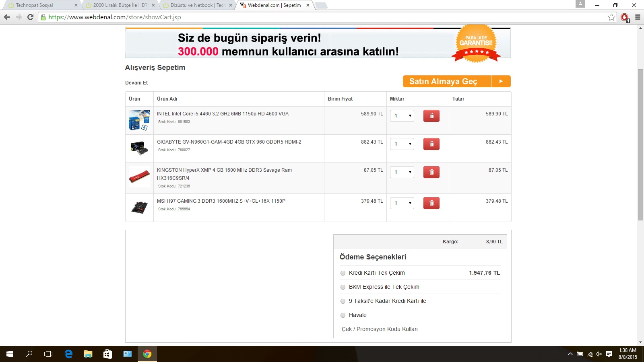Open quantity dropdown for KINGSTON HyperX

[x=402, y=172]
